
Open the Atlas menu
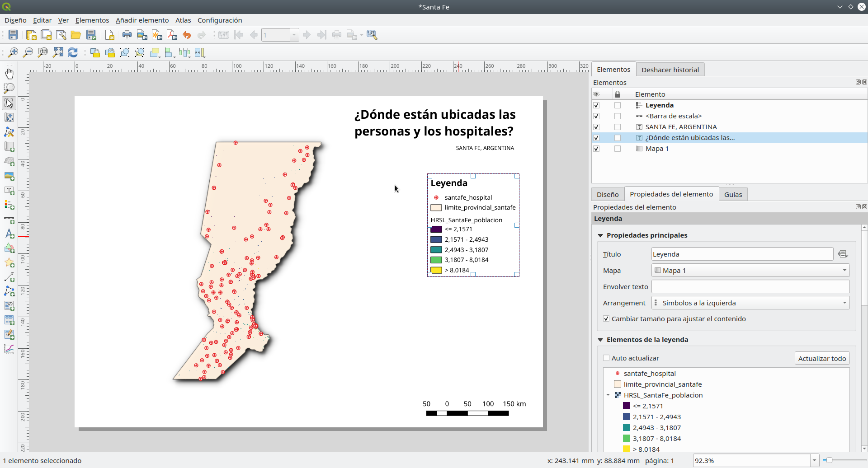point(183,20)
